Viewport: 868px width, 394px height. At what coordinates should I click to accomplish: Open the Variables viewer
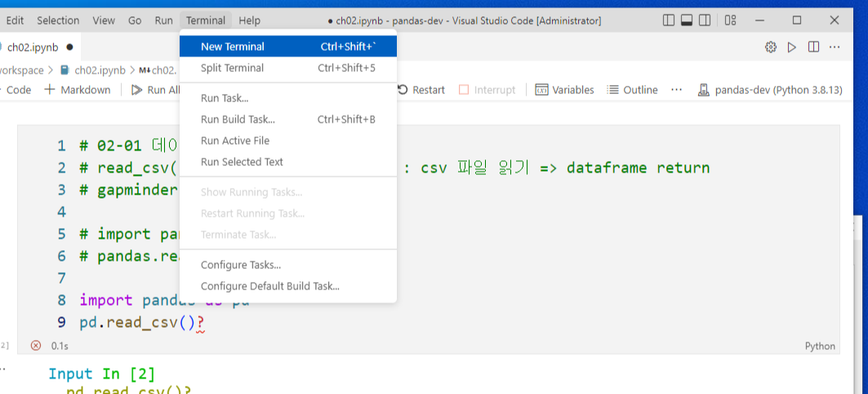point(564,90)
